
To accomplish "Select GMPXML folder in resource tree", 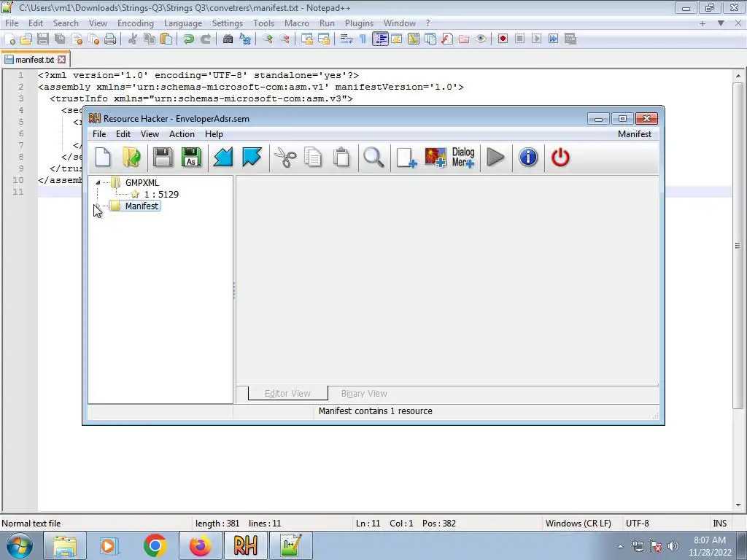I will (142, 183).
